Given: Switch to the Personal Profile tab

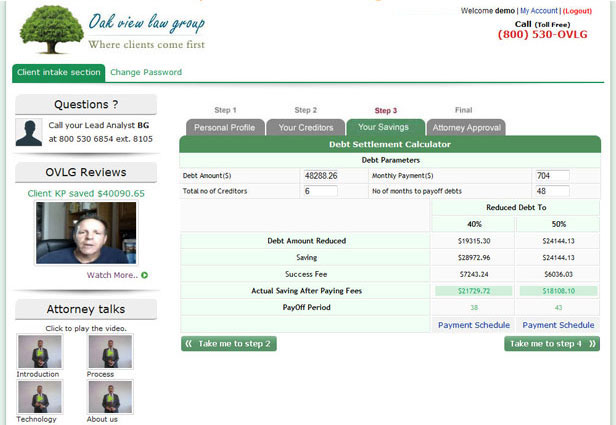Looking at the screenshot, I should click(x=225, y=128).
